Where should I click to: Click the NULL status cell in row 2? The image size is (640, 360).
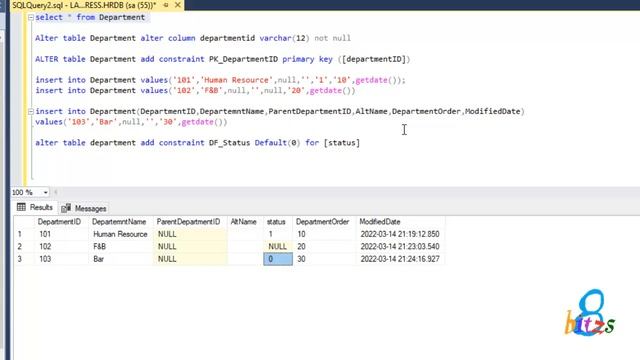[x=278, y=247]
